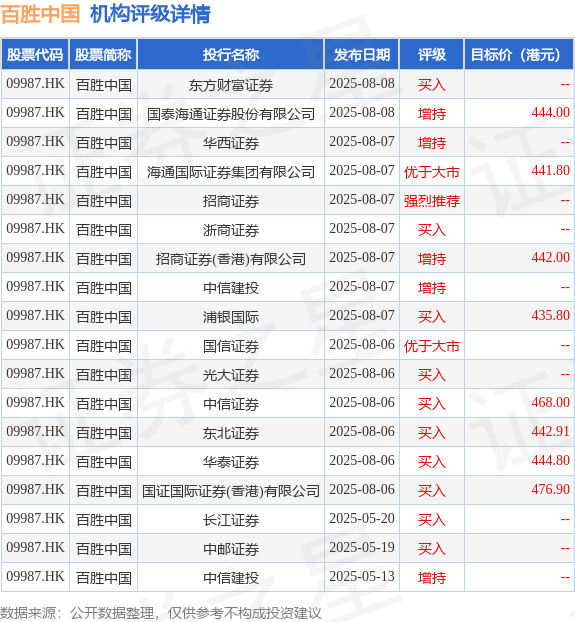The image size is (575, 622).
Task: Select 国泰海通证券股份有限公司 cell
Action: [x=231, y=114]
